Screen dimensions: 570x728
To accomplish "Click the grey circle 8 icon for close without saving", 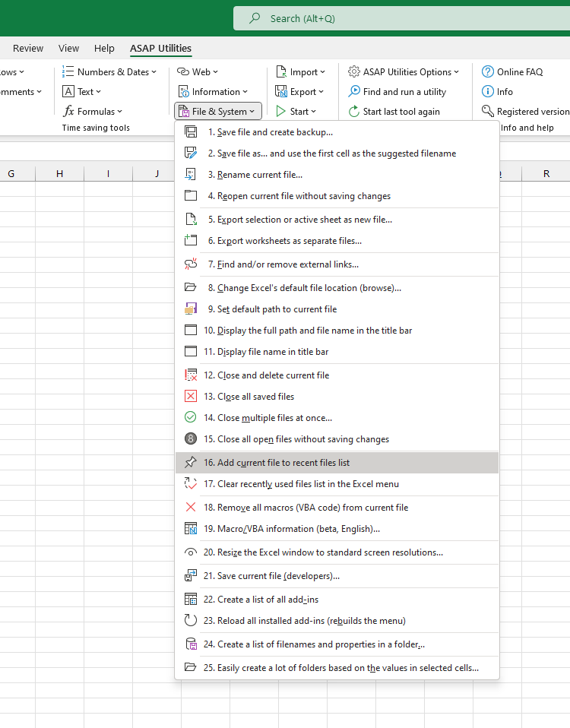I will click(190, 438).
